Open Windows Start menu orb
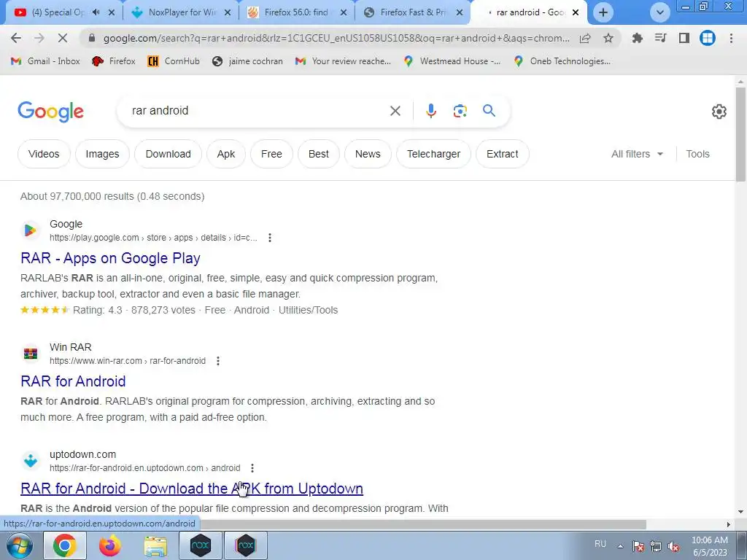Screen dimensions: 747x560 pos(20,545)
